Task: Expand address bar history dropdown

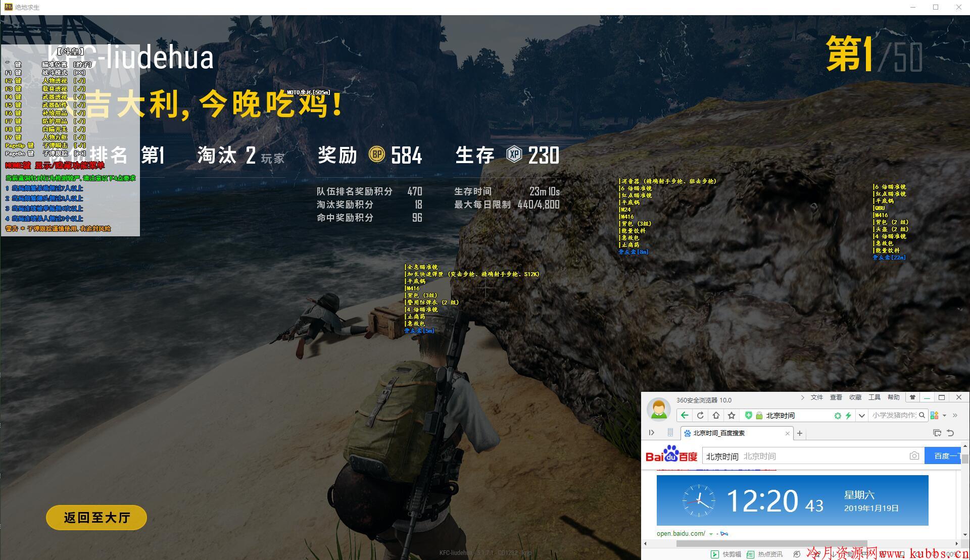Action: coord(862,416)
